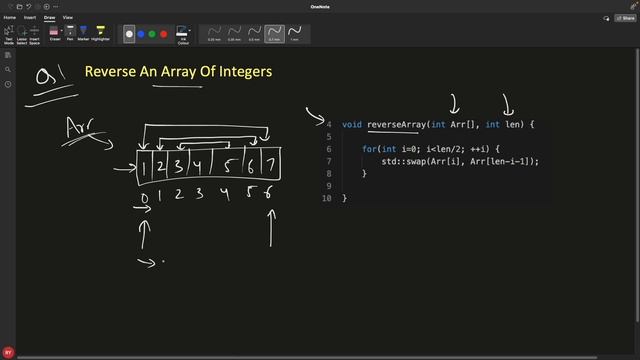Select the Highlighter tool
640x360 pixels.
pos(100,33)
